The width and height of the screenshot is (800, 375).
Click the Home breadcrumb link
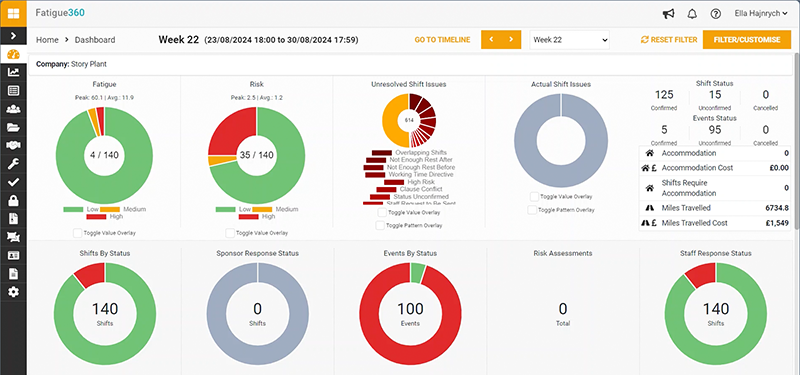click(x=47, y=39)
